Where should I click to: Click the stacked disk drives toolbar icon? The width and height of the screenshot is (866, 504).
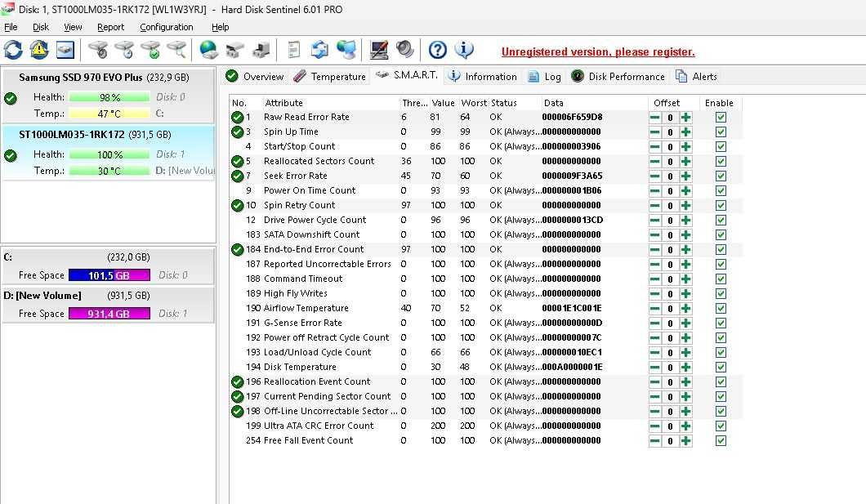pyautogui.click(x=234, y=50)
